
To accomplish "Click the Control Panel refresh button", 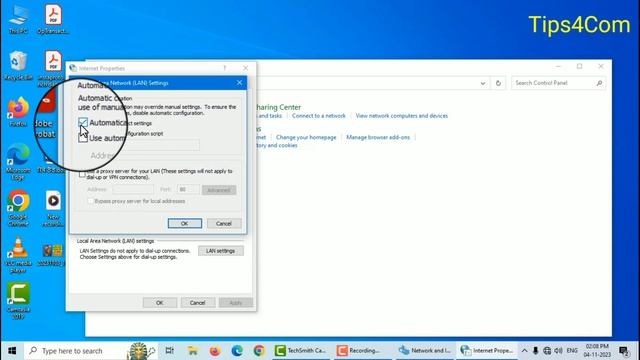I will tap(498, 83).
